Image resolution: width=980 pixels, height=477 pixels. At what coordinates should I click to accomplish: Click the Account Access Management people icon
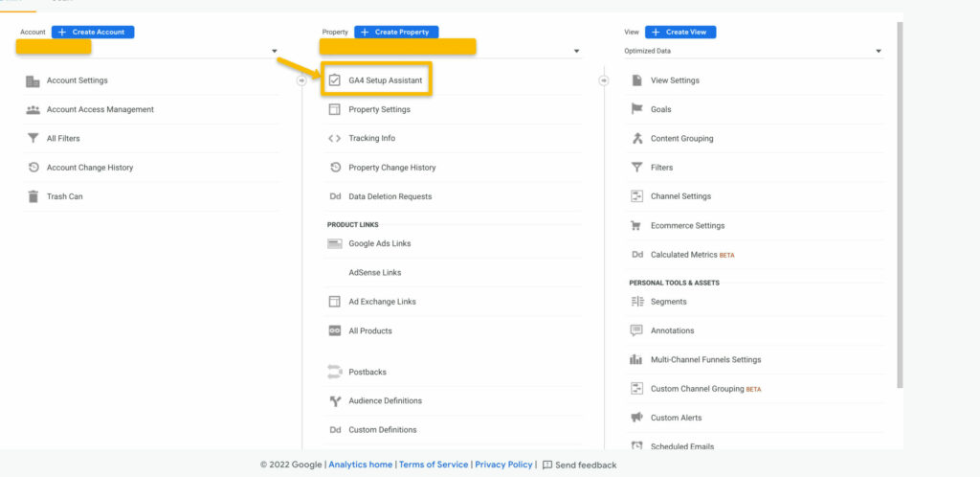(x=33, y=110)
